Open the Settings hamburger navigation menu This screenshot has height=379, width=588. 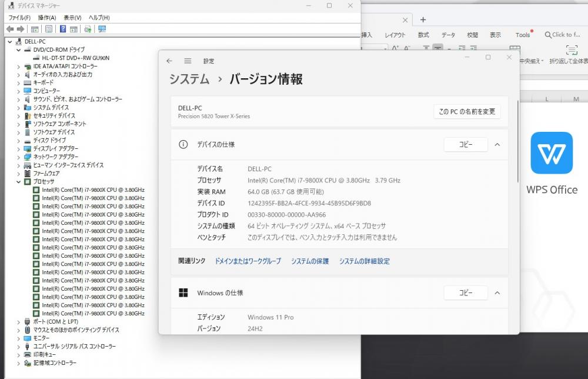click(x=188, y=61)
